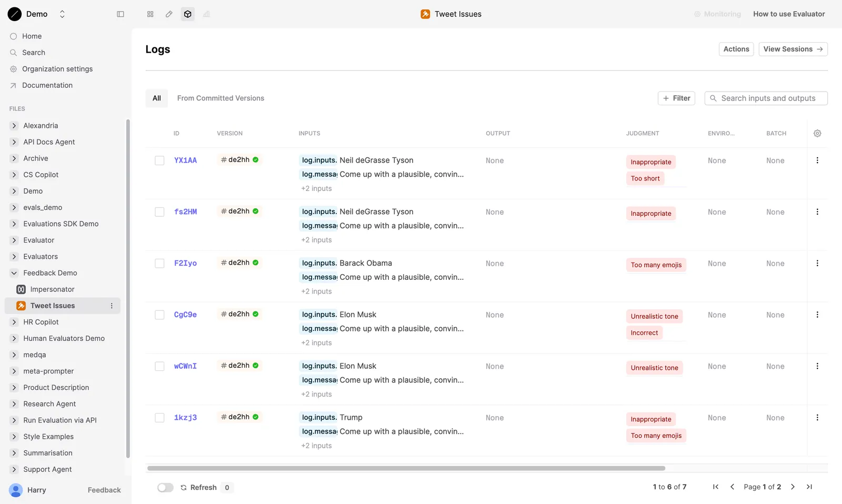Viewport: 842px width, 504px height.
Task: Click the sidebar vertical scrollbar
Action: coord(128,288)
